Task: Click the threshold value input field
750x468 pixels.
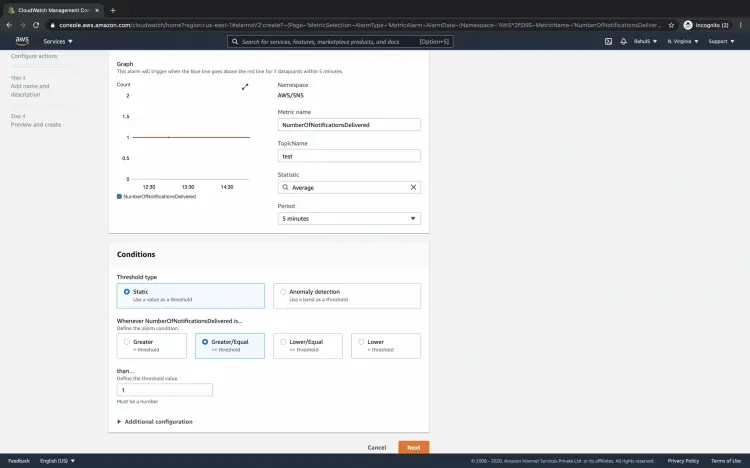Action: click(165, 390)
